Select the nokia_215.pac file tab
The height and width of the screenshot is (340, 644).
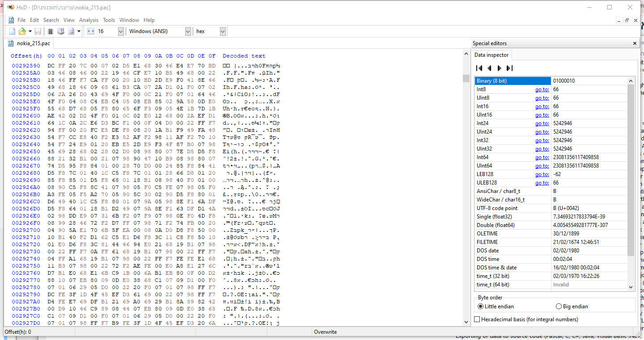[x=29, y=43]
